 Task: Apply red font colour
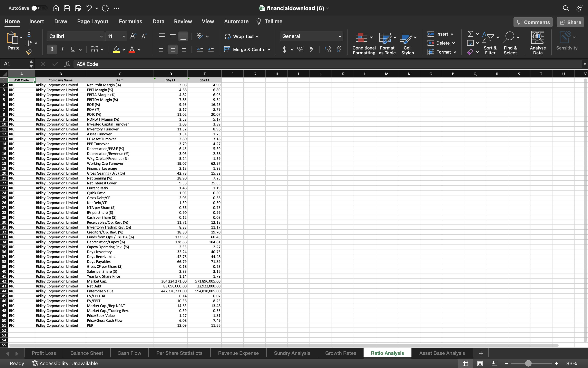coord(132,49)
